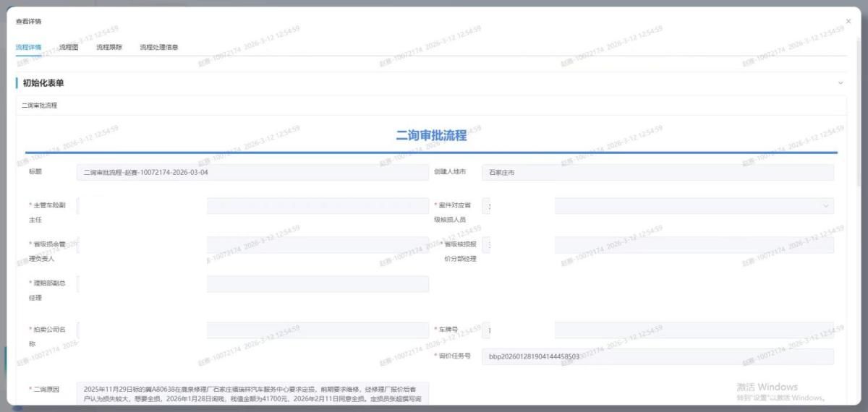Close the 查看详情 dialog
The image size is (868, 412).
pos(848,22)
